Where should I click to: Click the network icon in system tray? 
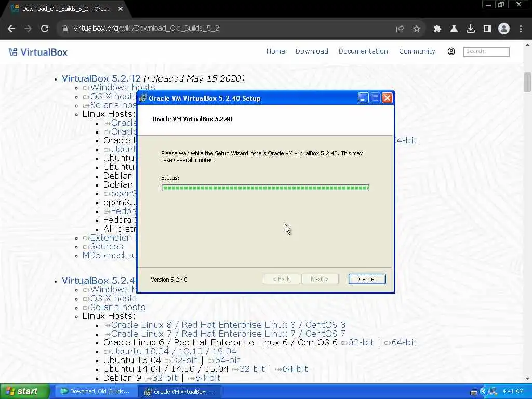[x=493, y=392]
